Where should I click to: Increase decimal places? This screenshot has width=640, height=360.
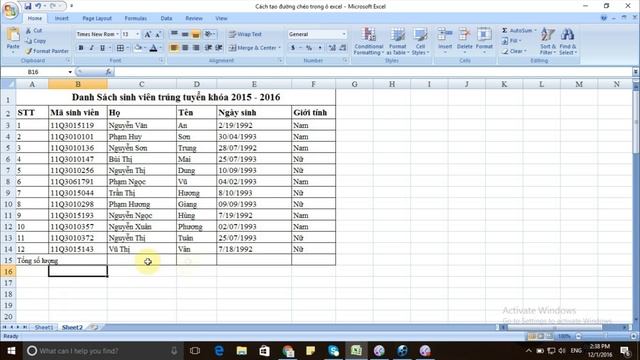click(332, 48)
